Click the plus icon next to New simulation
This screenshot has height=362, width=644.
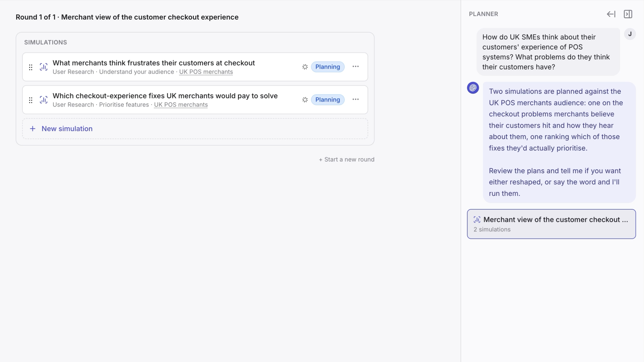click(33, 129)
